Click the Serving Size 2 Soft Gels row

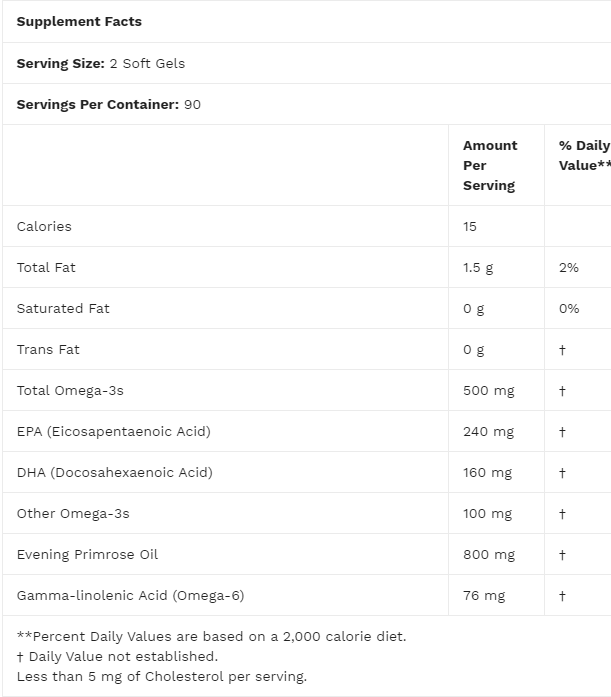coord(101,63)
